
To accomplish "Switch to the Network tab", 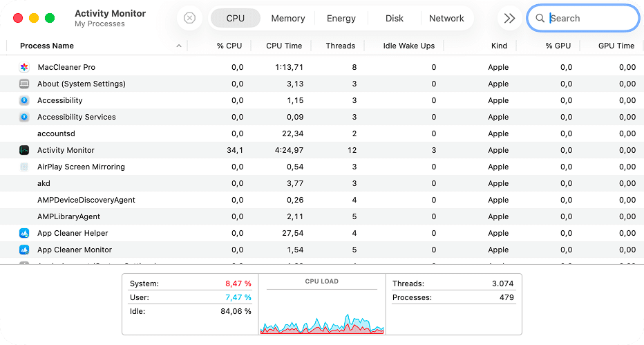I will pyautogui.click(x=446, y=18).
